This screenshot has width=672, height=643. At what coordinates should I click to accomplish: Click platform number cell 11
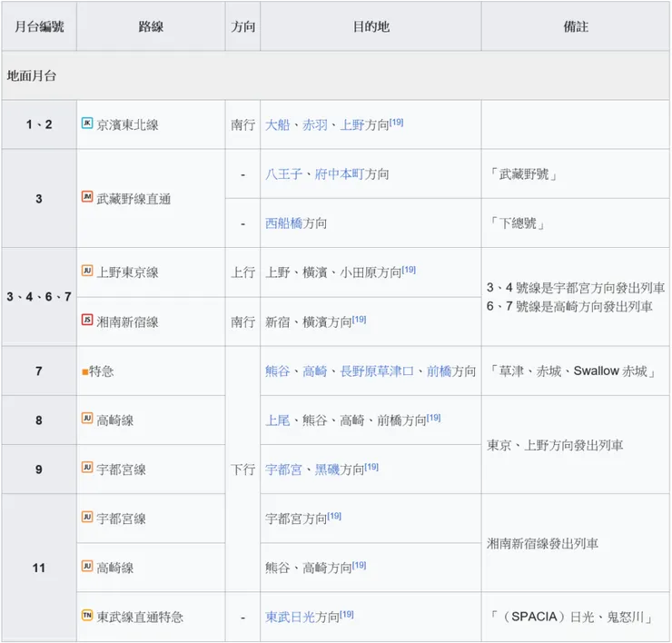[39, 568]
